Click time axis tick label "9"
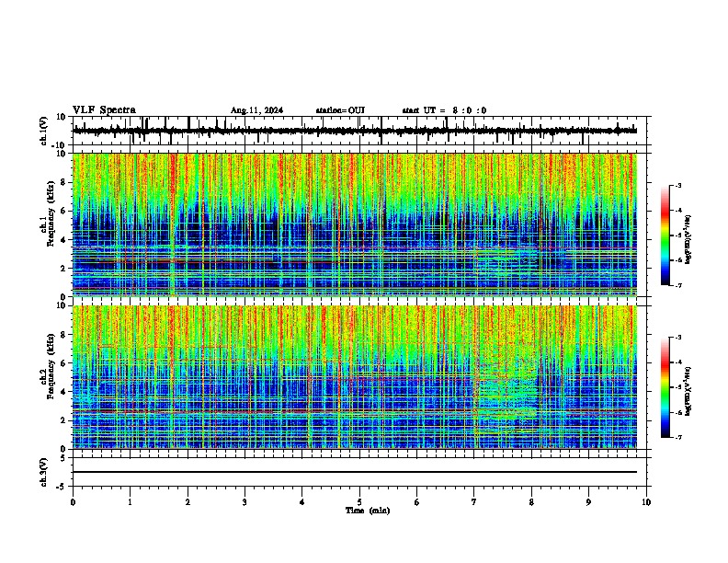Viewport: 728px width, 563px height. (x=588, y=502)
